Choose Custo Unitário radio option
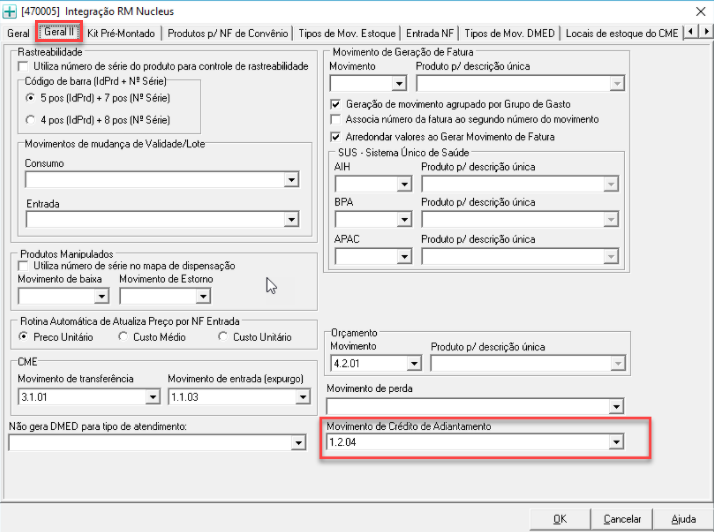This screenshot has width=714, height=532. click(223, 337)
